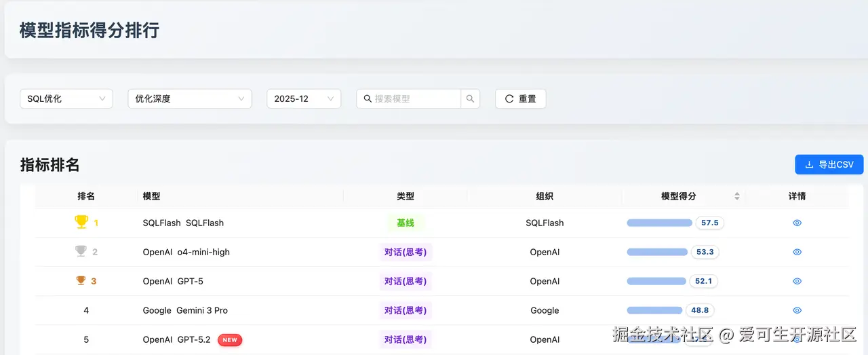Click the sort arrows on 模型得分 column
Screen dimensions: 868x355
[736, 196]
